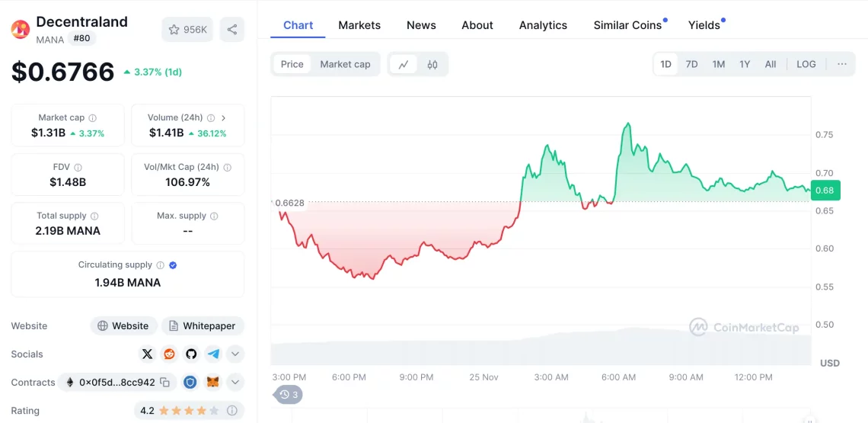Open the GitHub social link
The height and width of the screenshot is (423, 868).
191,354
